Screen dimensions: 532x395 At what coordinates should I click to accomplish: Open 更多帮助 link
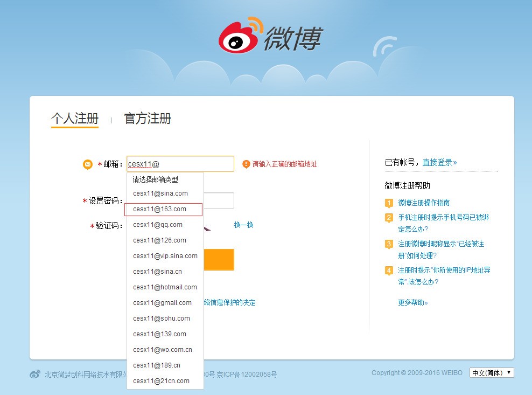coord(413,302)
